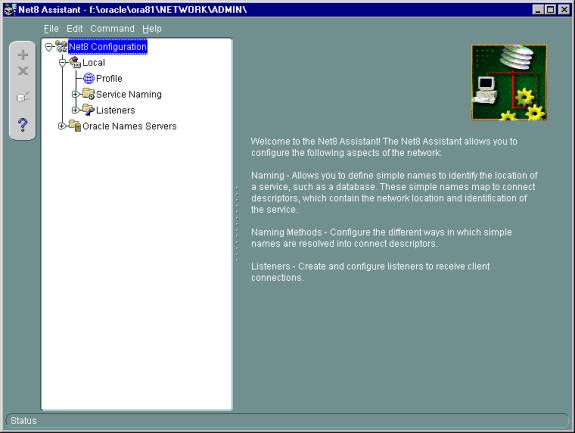Open help via question mark icon

click(23, 125)
